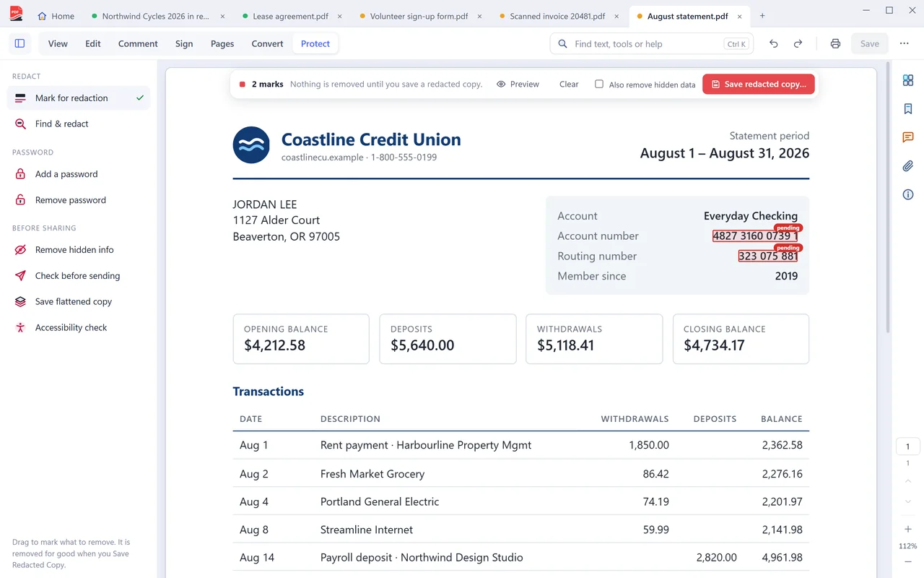Select Remove hidden info
This screenshot has width=924, height=578.
point(79,250)
